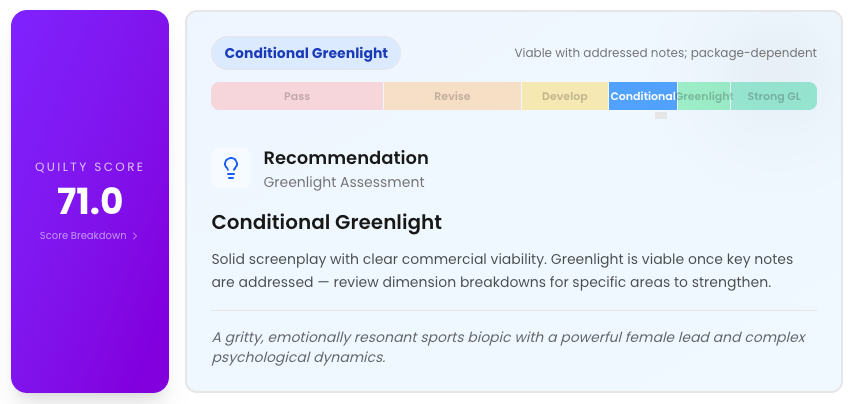The width and height of the screenshot is (856, 404).
Task: Click the 'Solid screenplay' description paragraph
Action: point(502,271)
